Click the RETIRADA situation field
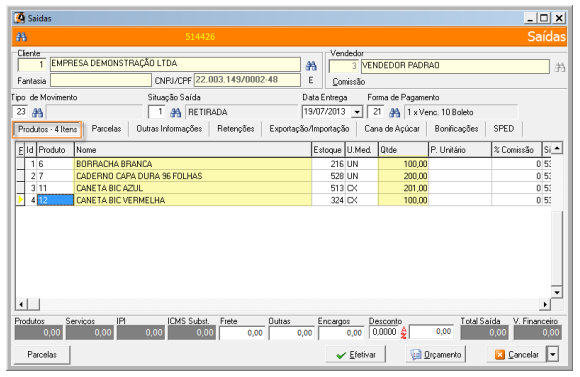 click(241, 112)
